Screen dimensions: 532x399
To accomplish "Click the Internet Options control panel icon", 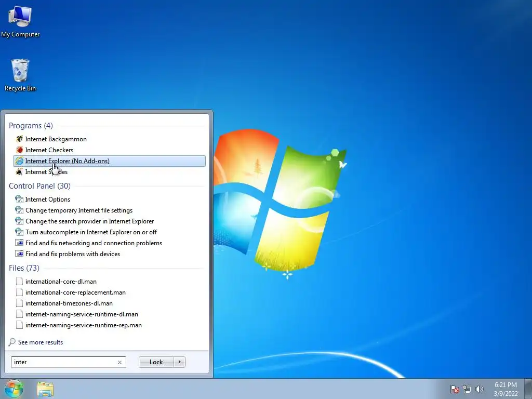I will point(19,199).
